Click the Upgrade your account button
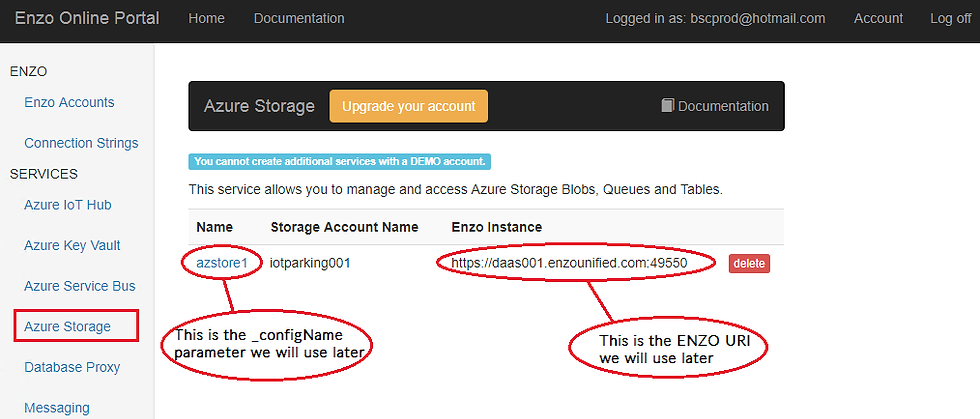 tap(409, 106)
